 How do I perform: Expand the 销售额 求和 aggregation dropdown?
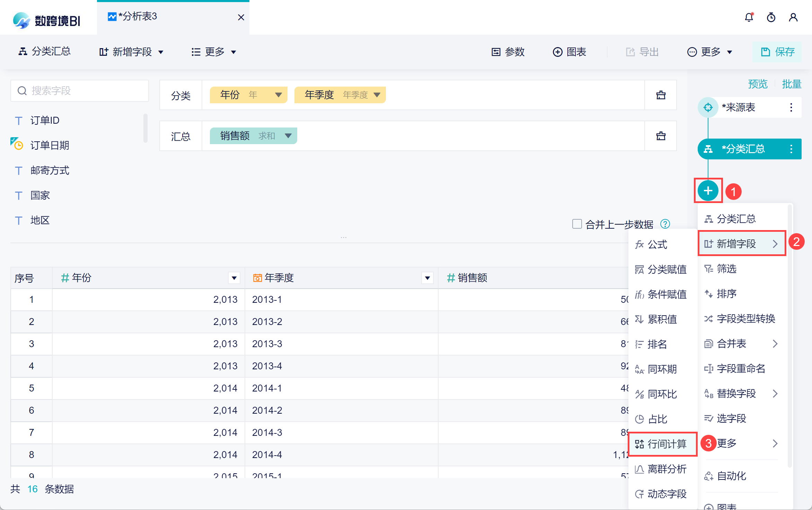(288, 136)
